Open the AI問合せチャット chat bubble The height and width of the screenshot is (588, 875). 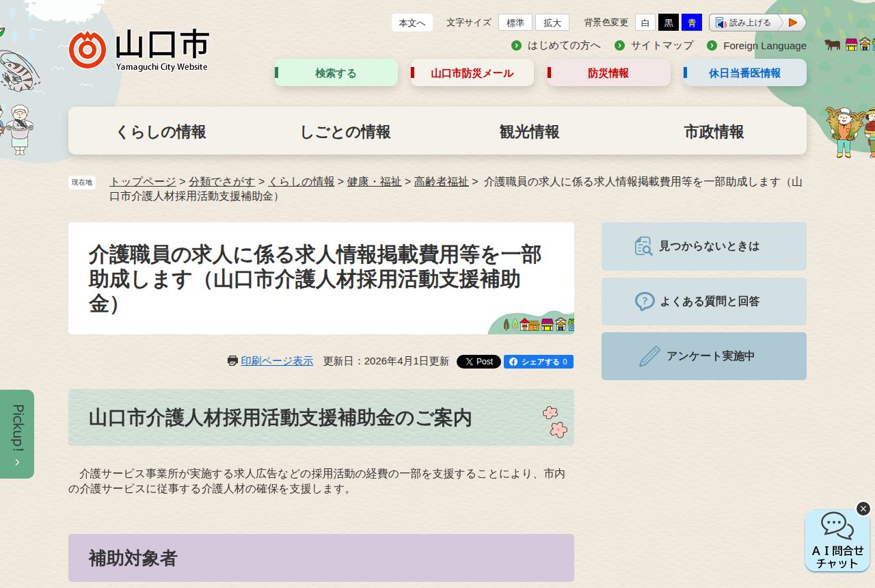tap(837, 541)
